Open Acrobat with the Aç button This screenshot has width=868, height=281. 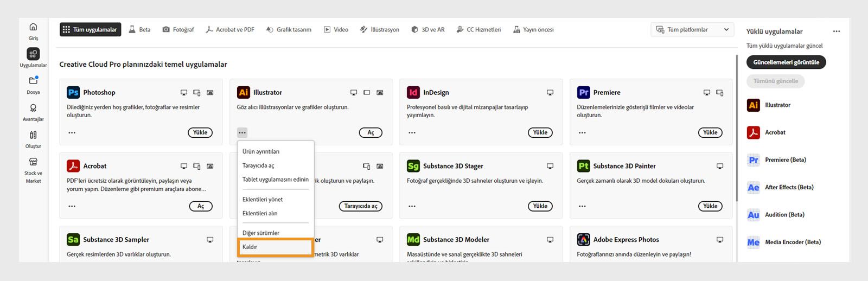click(201, 206)
